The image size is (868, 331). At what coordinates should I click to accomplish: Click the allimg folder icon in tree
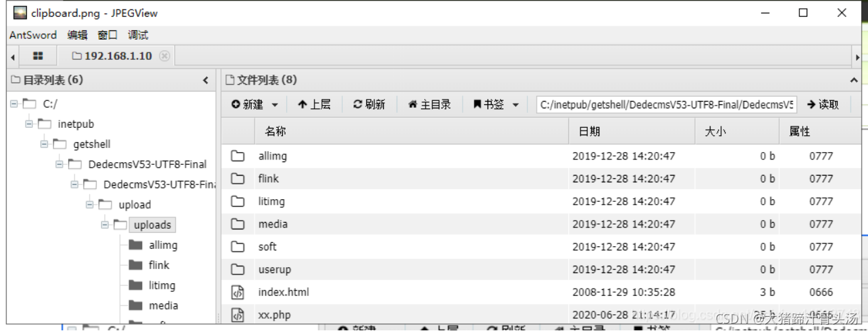135,245
